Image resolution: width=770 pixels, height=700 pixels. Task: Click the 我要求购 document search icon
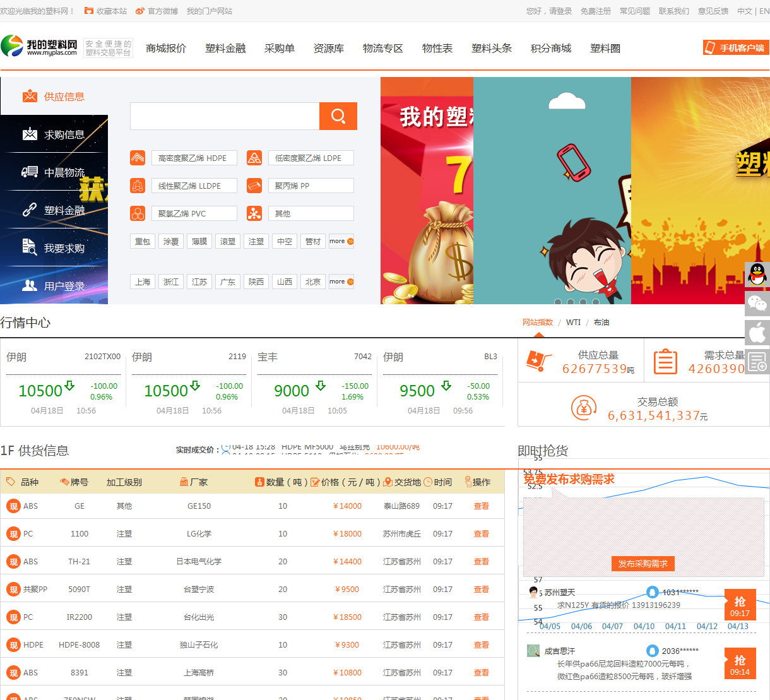click(30, 247)
